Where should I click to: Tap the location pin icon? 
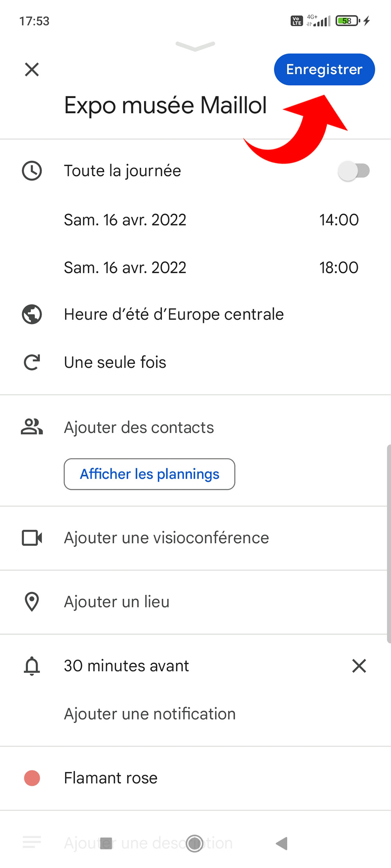[x=32, y=602]
